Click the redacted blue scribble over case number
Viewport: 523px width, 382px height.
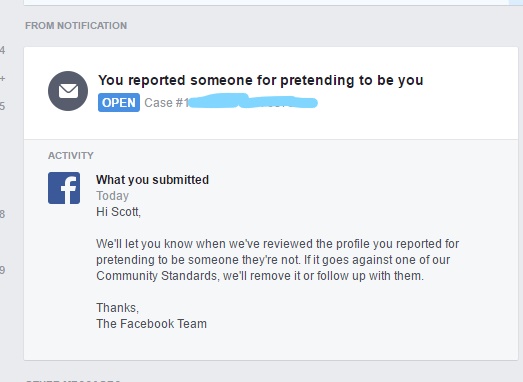253,101
